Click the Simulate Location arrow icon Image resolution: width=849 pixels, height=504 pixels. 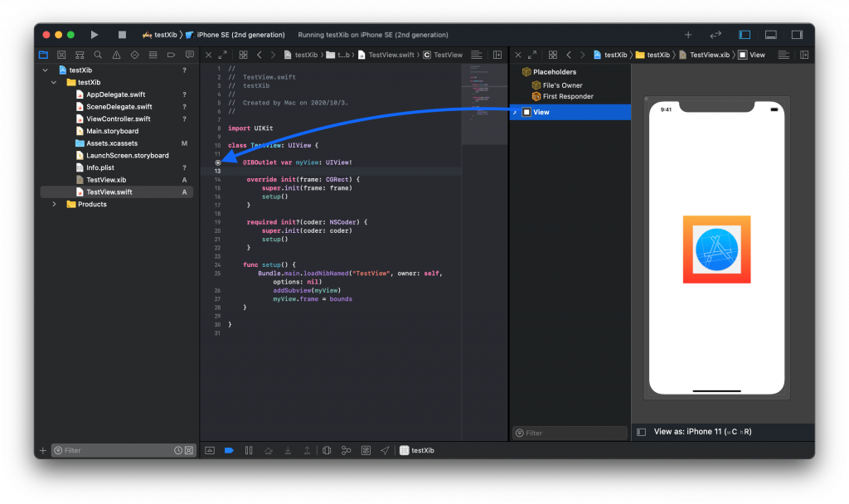pos(385,450)
